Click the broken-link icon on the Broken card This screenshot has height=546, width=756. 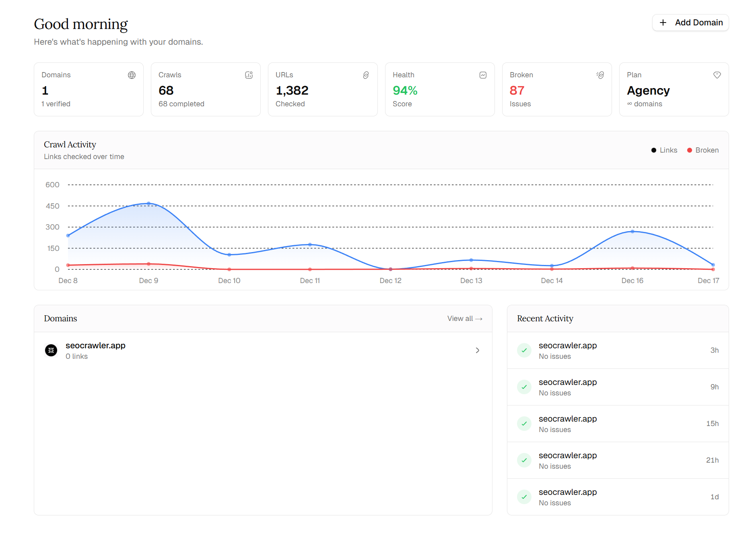[599, 75]
